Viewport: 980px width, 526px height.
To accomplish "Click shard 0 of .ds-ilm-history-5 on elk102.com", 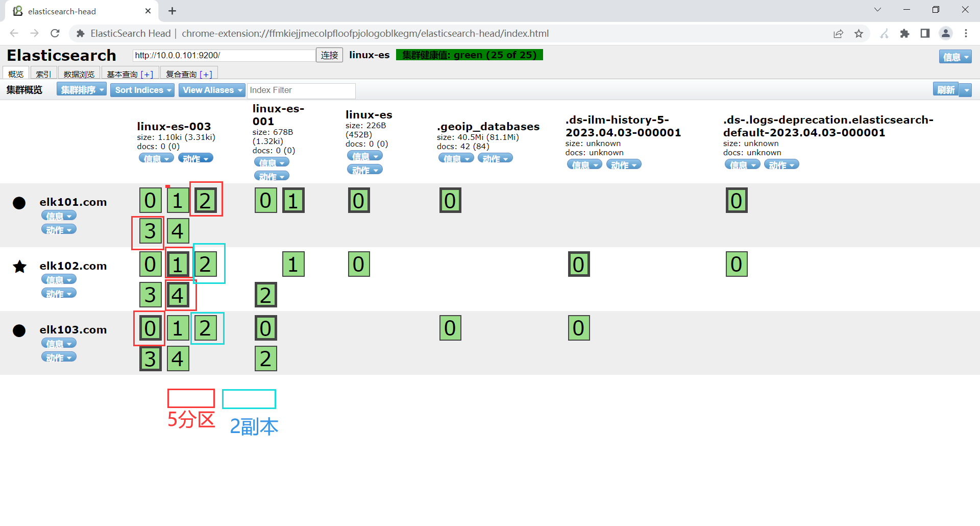I will [578, 264].
